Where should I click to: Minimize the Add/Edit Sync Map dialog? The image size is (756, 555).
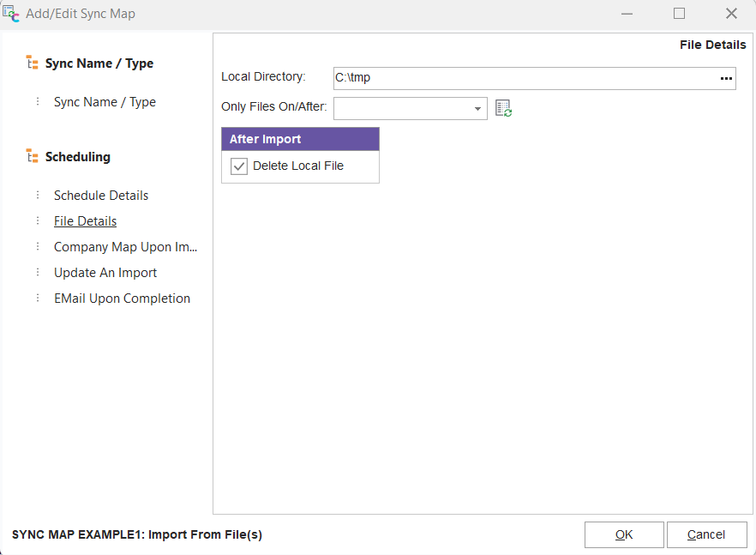click(627, 14)
